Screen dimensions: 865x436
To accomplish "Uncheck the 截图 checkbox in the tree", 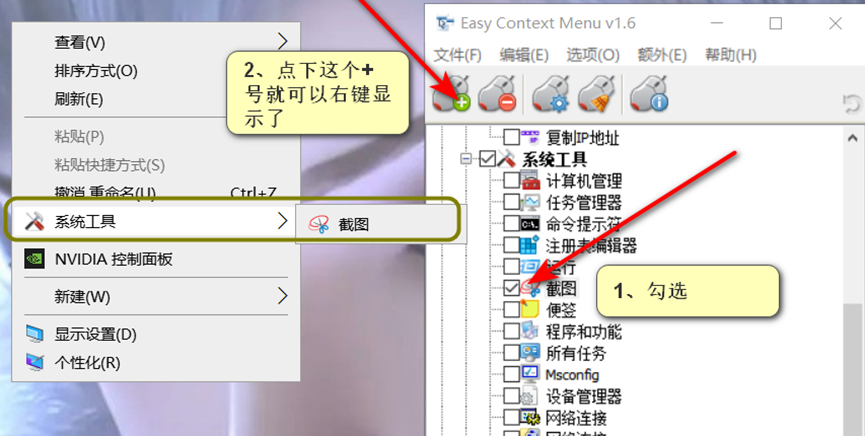I will pos(511,288).
